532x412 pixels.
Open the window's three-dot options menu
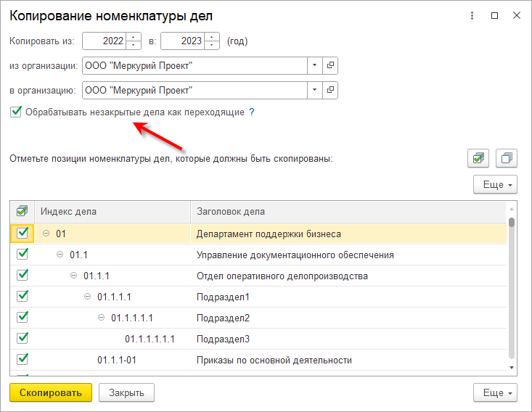472,15
